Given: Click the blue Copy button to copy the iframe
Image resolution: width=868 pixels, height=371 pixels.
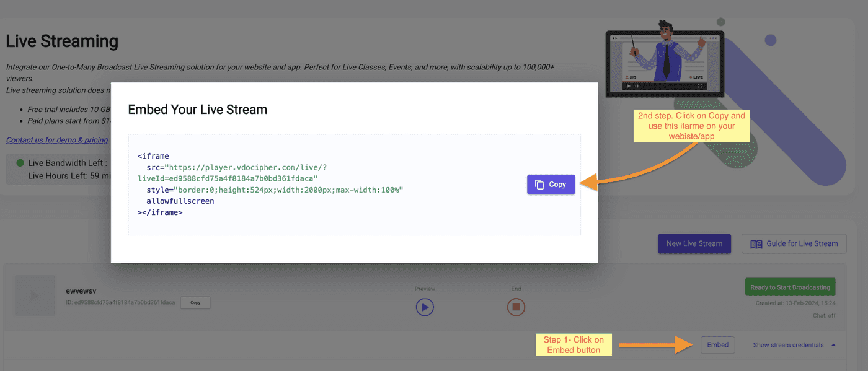Looking at the screenshot, I should point(551,184).
